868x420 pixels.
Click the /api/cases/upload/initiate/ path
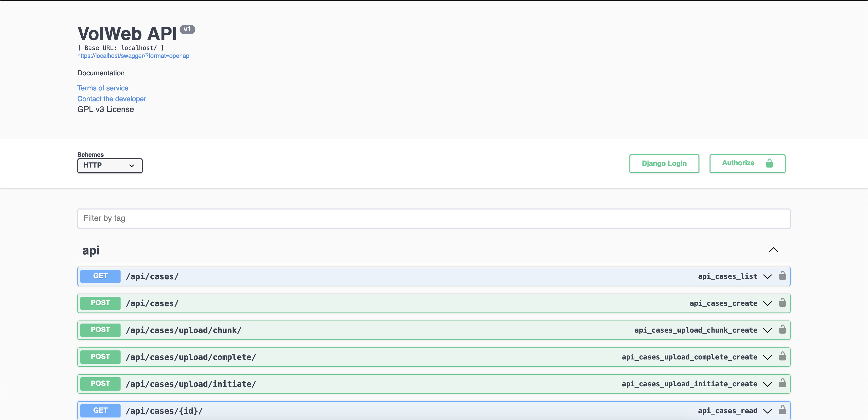[x=191, y=384]
